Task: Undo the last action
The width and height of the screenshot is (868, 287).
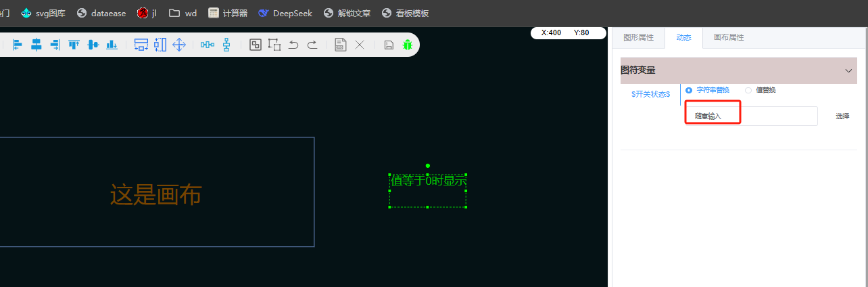Action: [x=293, y=45]
